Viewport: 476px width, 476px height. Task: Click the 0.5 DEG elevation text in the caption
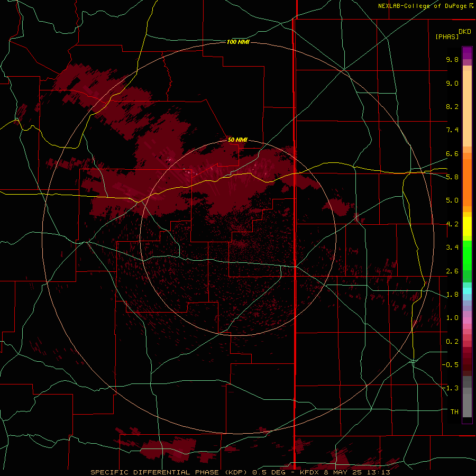[x=269, y=472]
